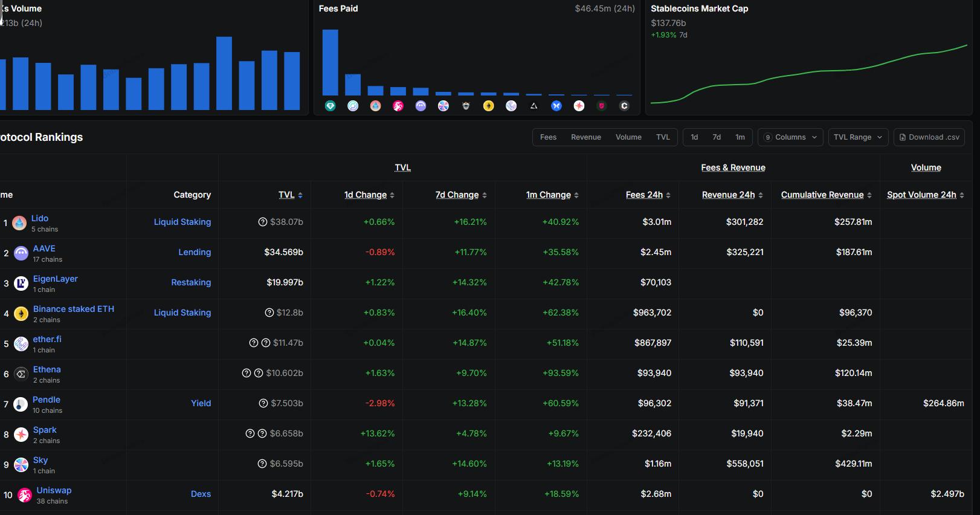980x515 pixels.
Task: Click the Spark logo in rankings row 8
Action: tap(21, 435)
